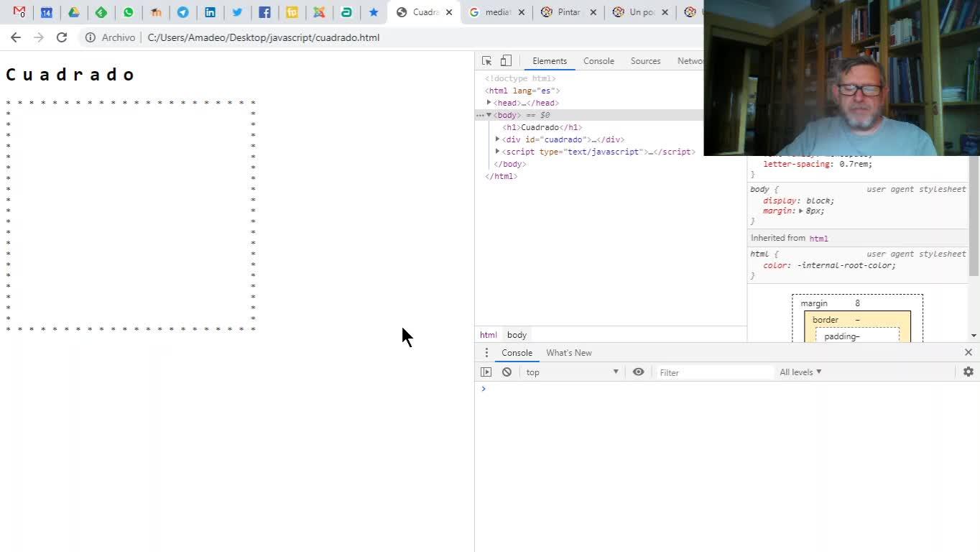Open the 'All levels' log level dropdown

(800, 372)
